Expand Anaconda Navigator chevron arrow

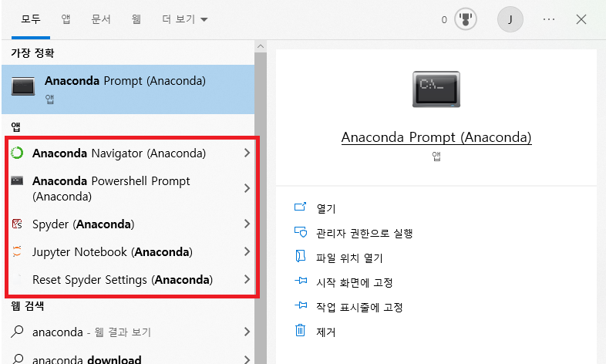click(x=247, y=153)
